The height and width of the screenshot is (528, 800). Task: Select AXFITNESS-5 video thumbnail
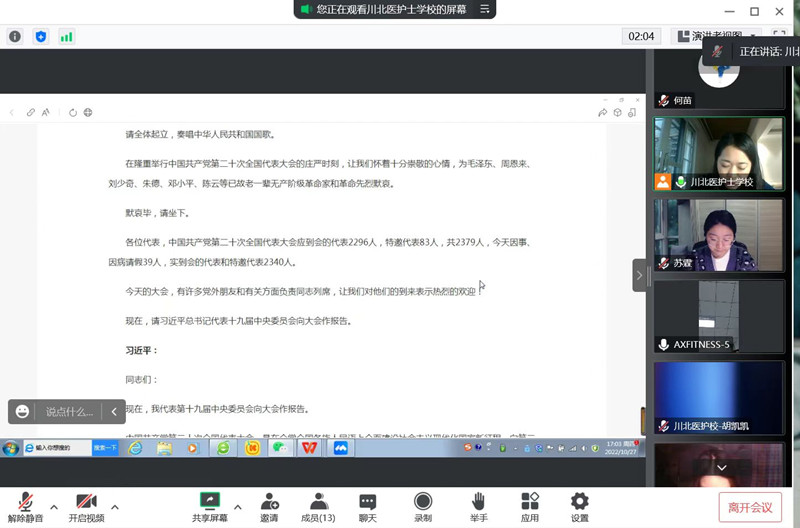point(719,316)
